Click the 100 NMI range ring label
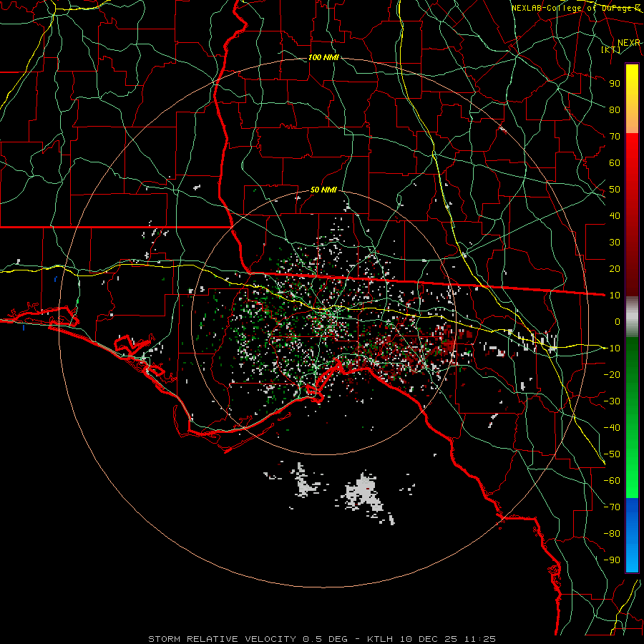The image size is (644, 644). tap(323, 57)
